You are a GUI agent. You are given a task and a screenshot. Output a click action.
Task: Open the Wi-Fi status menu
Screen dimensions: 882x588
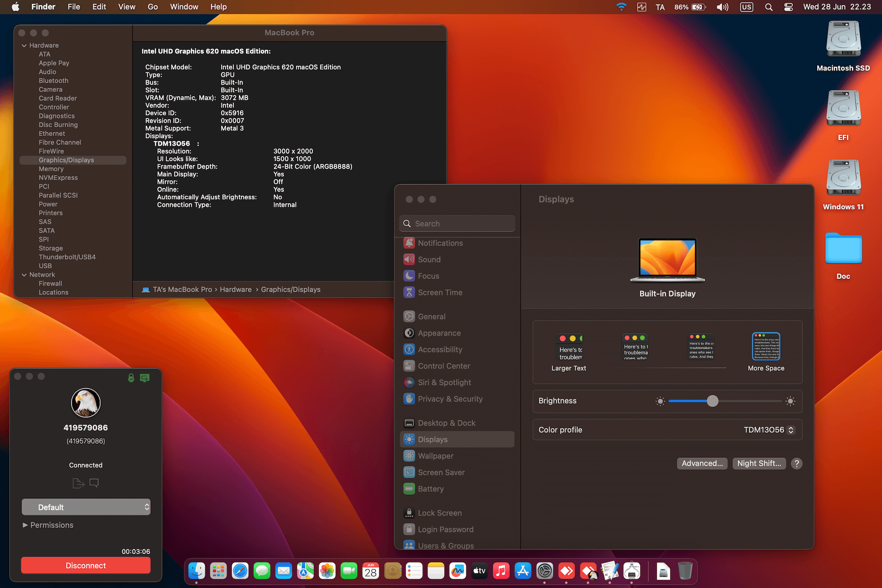coord(622,7)
